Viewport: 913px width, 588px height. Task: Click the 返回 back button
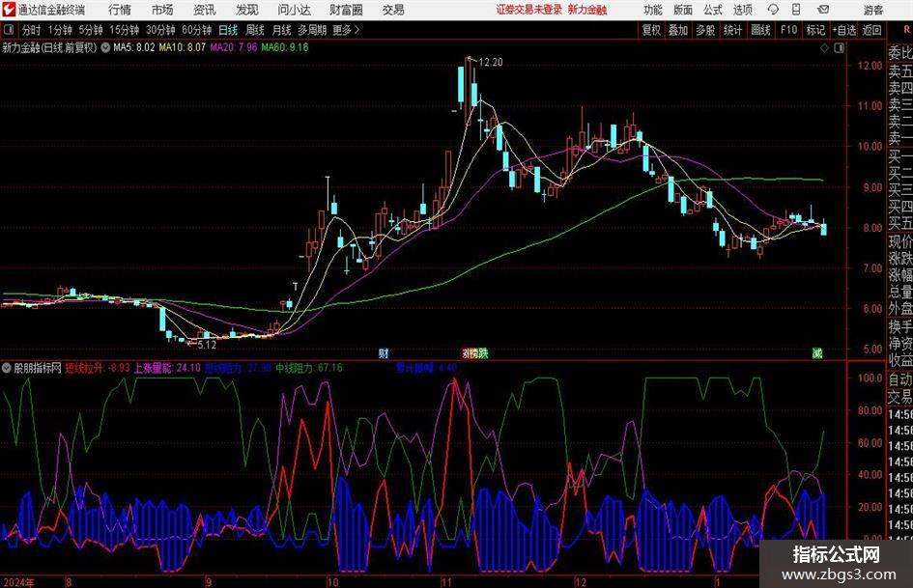coord(871,30)
